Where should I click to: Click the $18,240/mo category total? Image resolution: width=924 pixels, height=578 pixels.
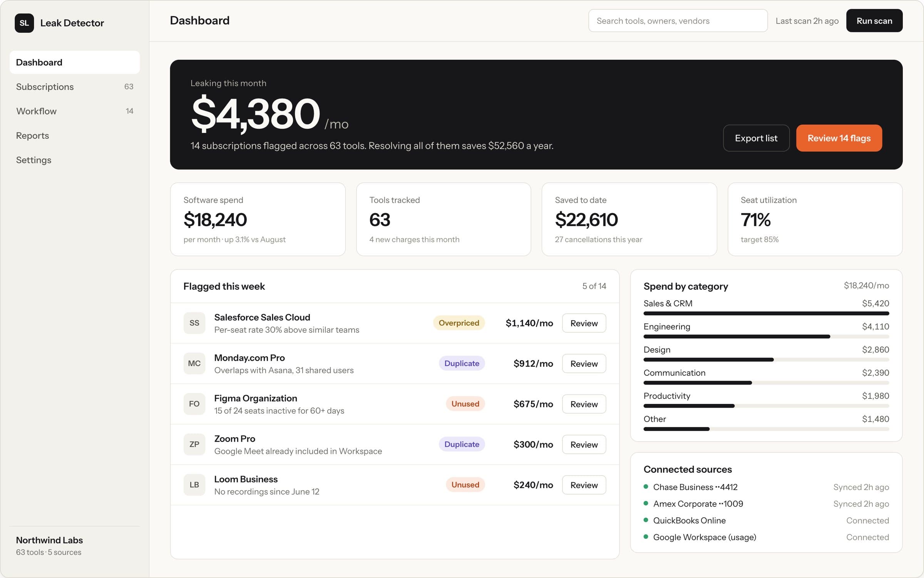tap(866, 286)
